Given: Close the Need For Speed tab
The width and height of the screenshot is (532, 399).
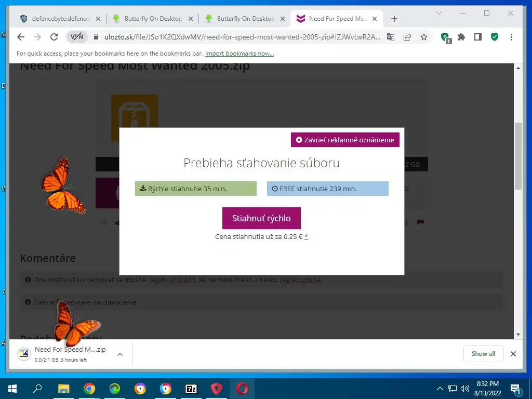Looking at the screenshot, I should [375, 19].
